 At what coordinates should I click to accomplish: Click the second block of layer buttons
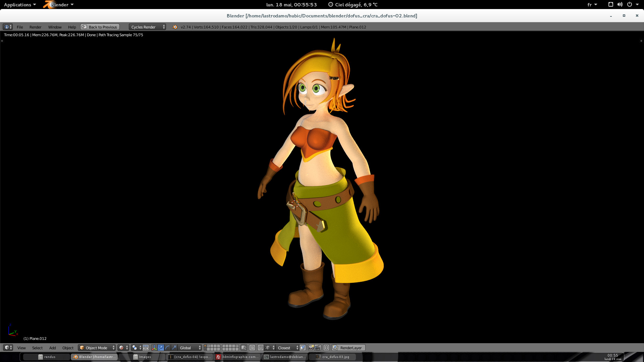(230, 348)
